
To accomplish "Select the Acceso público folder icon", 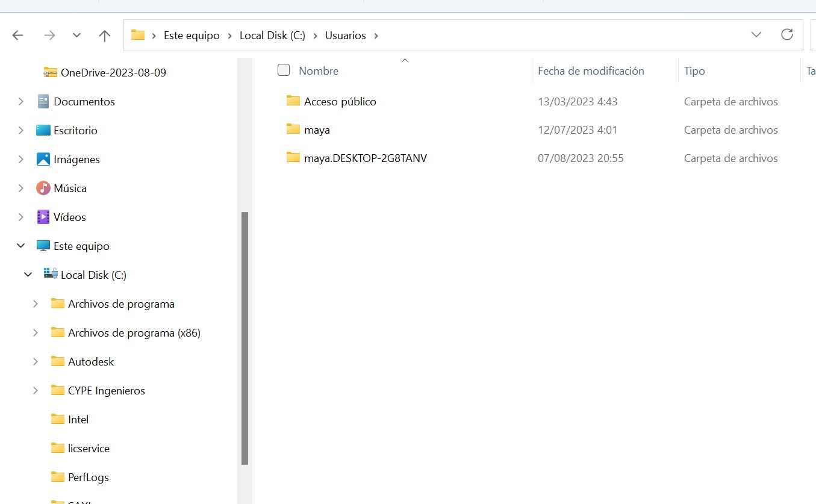I will pyautogui.click(x=293, y=101).
